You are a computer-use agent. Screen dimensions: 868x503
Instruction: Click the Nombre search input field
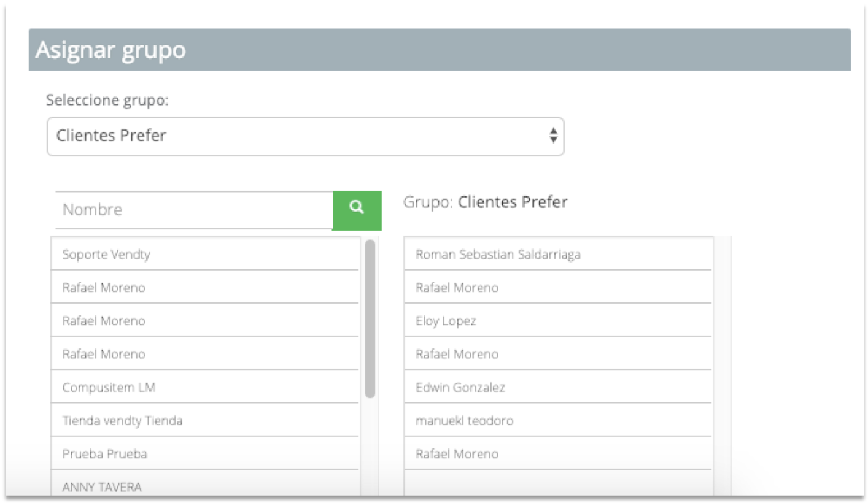194,210
